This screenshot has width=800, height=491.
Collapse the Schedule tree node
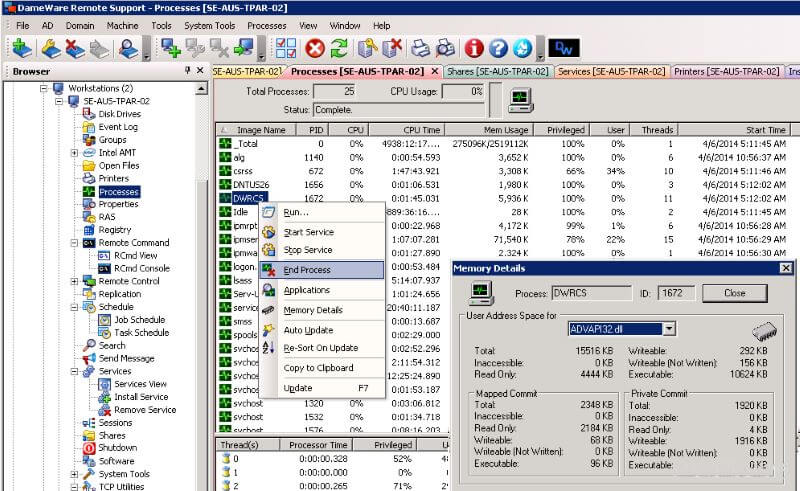point(74,307)
